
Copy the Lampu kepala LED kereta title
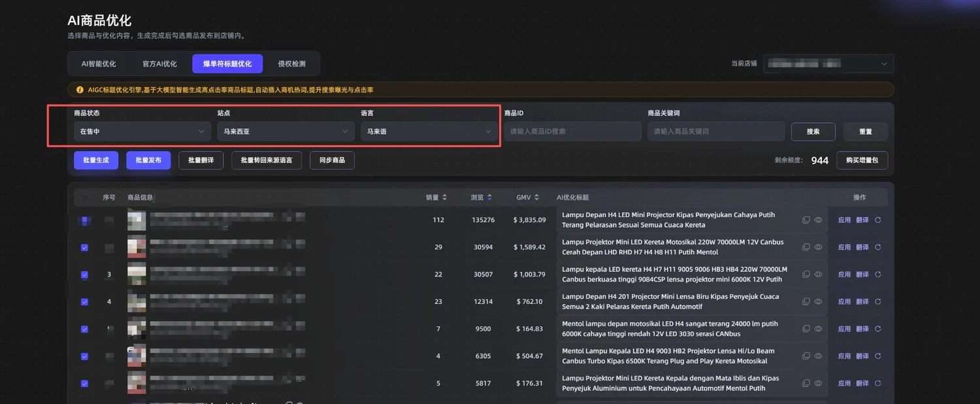[806, 275]
